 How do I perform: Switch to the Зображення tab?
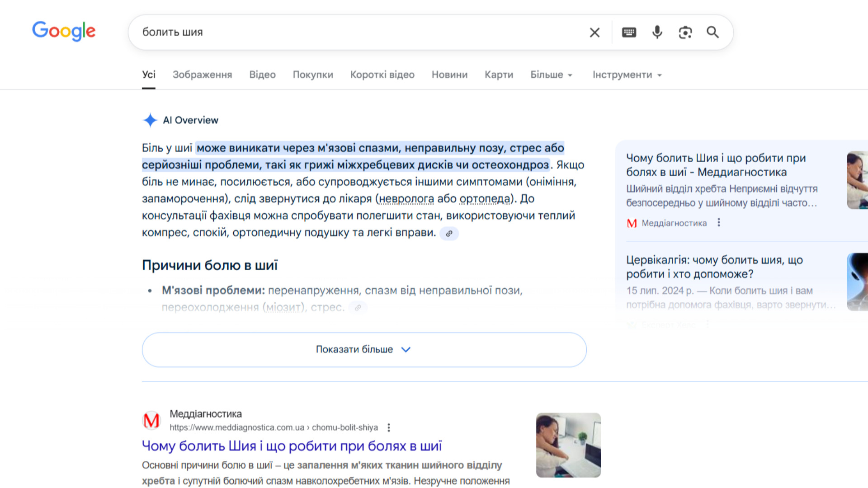pyautogui.click(x=202, y=75)
